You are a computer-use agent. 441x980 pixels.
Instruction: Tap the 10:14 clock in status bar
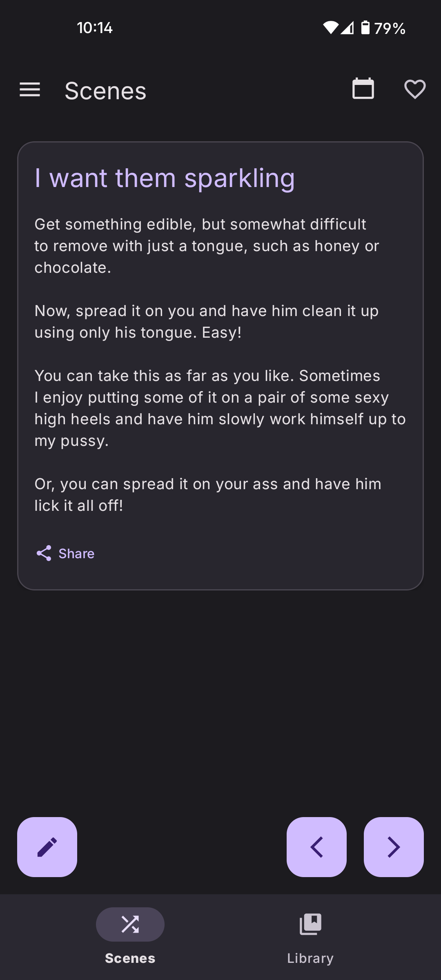[95, 28]
